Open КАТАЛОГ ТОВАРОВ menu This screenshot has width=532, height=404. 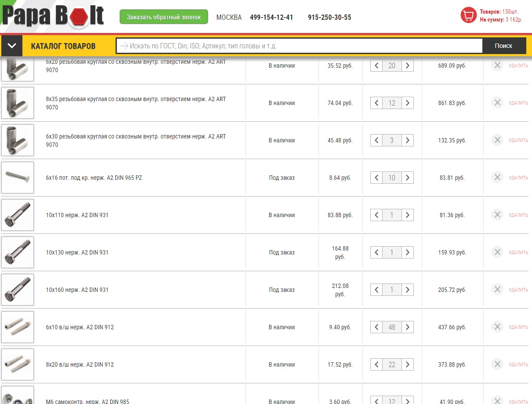(x=63, y=46)
